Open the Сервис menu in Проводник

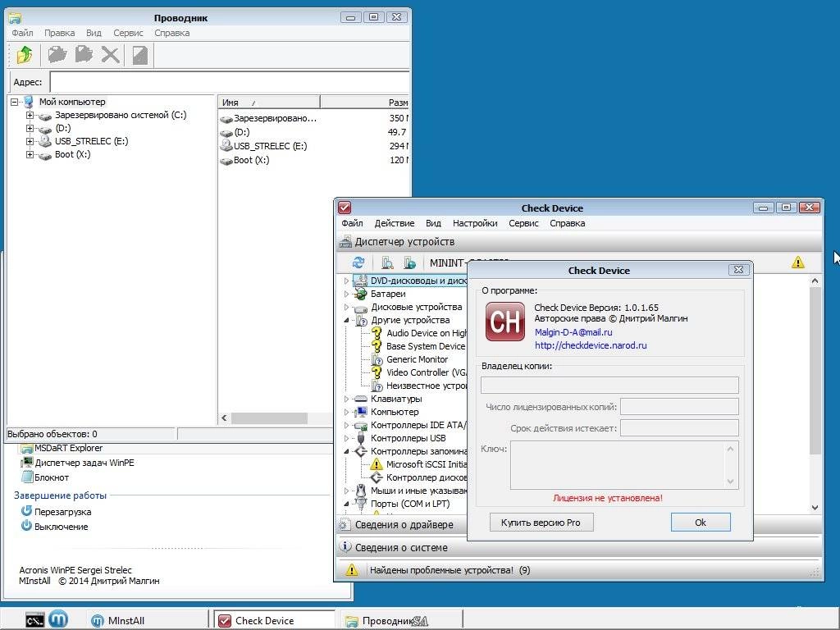click(x=128, y=33)
